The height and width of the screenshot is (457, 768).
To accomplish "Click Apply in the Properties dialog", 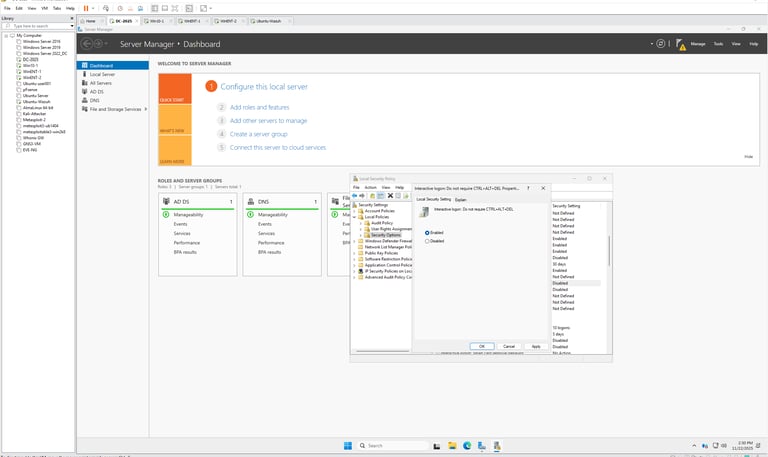I will click(x=536, y=346).
